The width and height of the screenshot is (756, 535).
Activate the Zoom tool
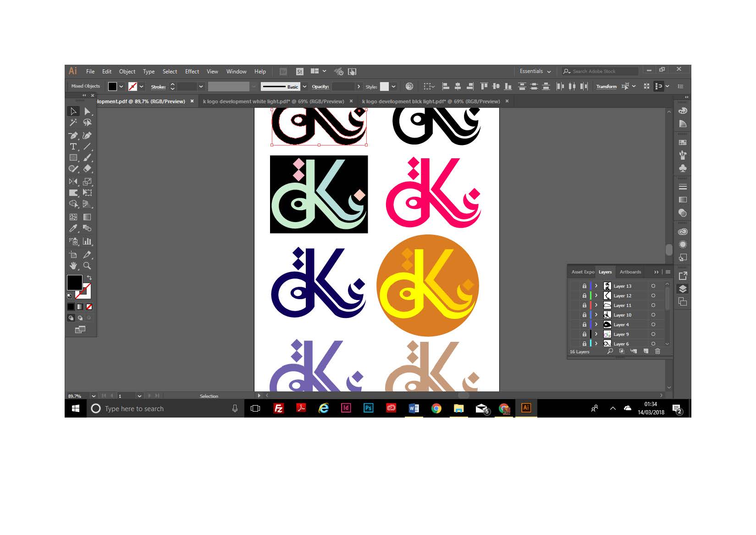tap(88, 266)
